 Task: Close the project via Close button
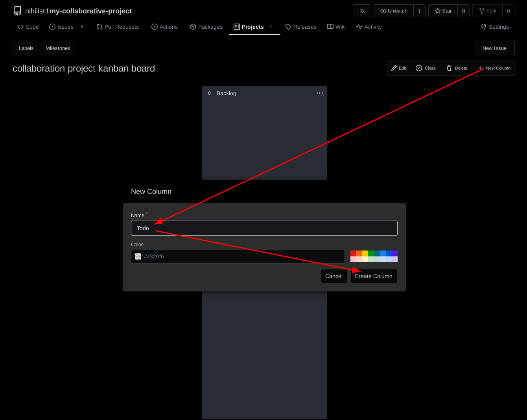426,68
